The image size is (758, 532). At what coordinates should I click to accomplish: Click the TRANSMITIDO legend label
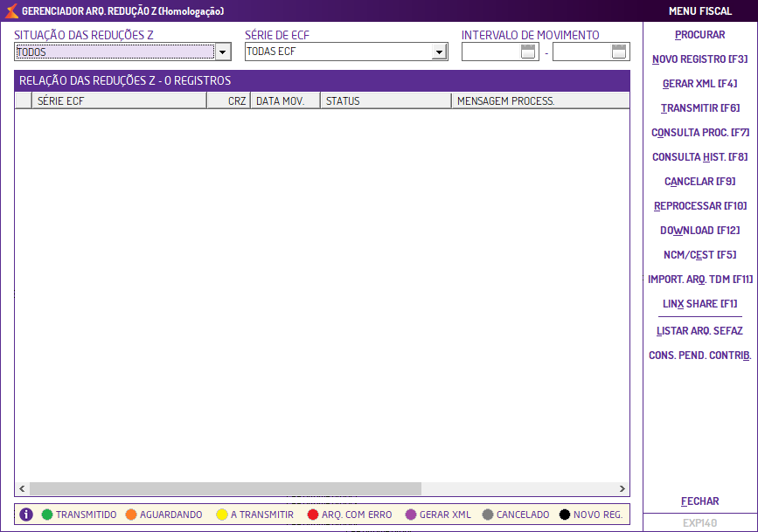tap(86, 515)
